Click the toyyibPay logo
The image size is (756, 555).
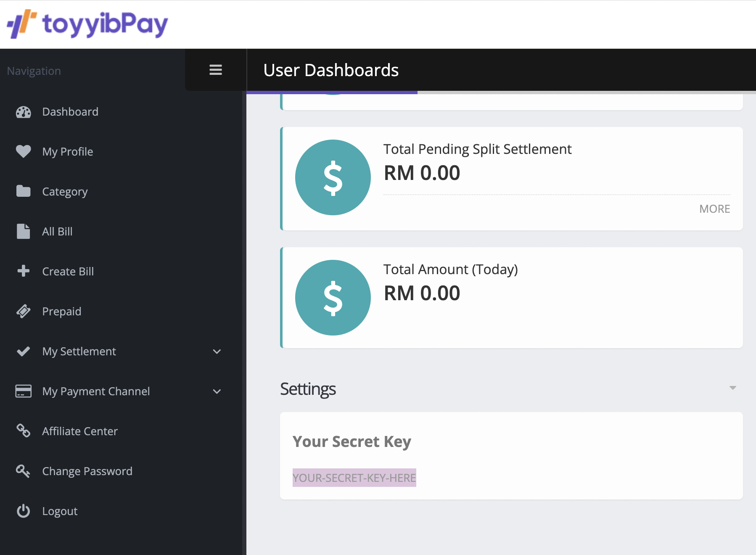(86, 24)
